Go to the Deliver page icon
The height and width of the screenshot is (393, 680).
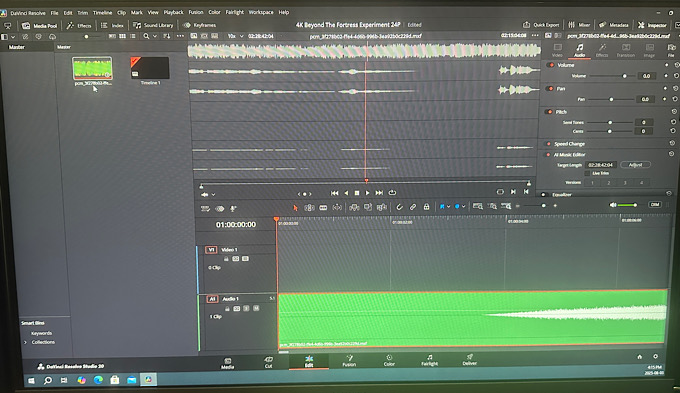coord(470,360)
